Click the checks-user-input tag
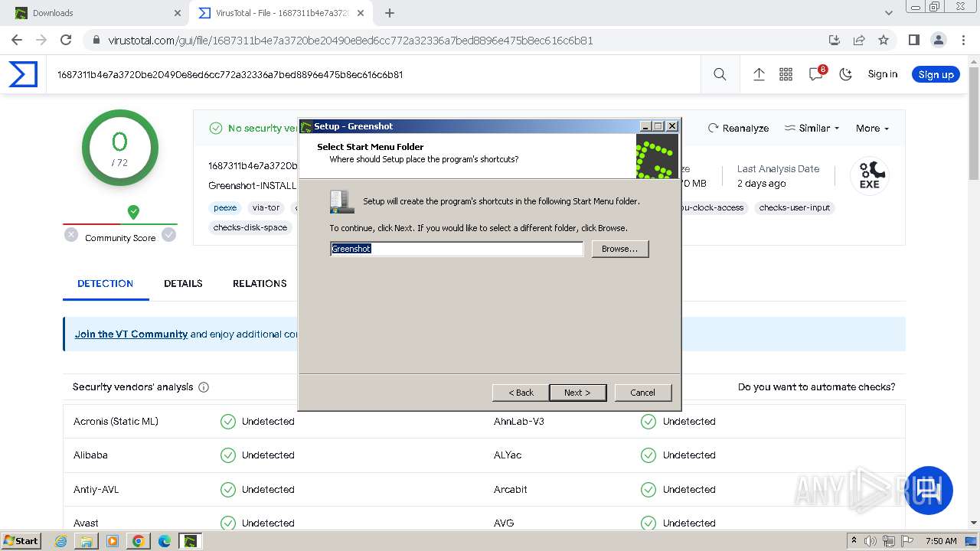 coord(795,207)
